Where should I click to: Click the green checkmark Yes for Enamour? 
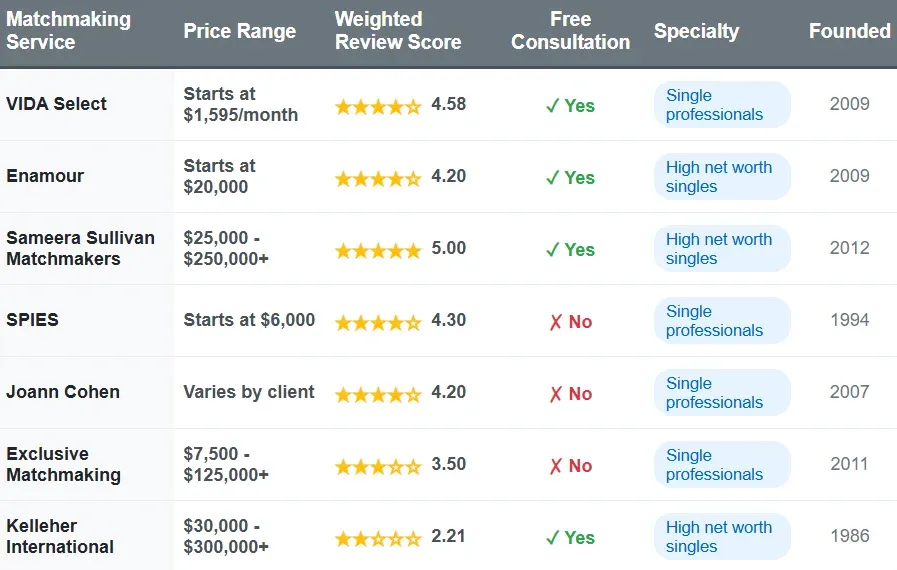[x=570, y=178]
